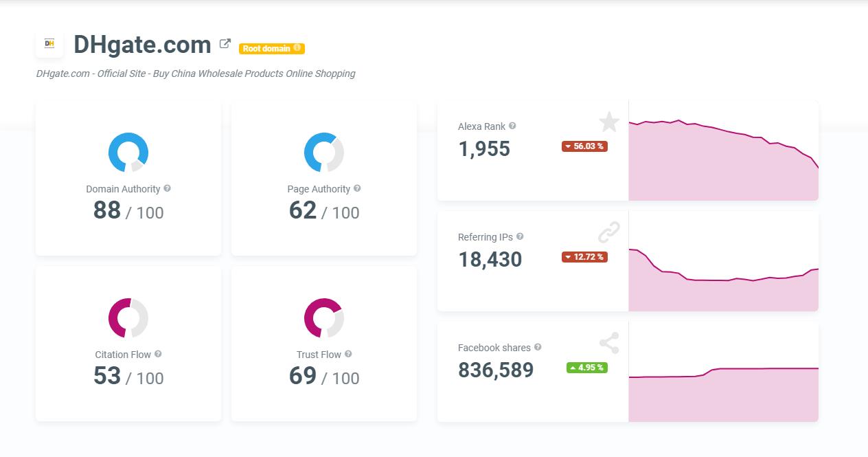This screenshot has height=457, width=868.
Task: Click the DHgate.com title heading
Action: tap(142, 45)
